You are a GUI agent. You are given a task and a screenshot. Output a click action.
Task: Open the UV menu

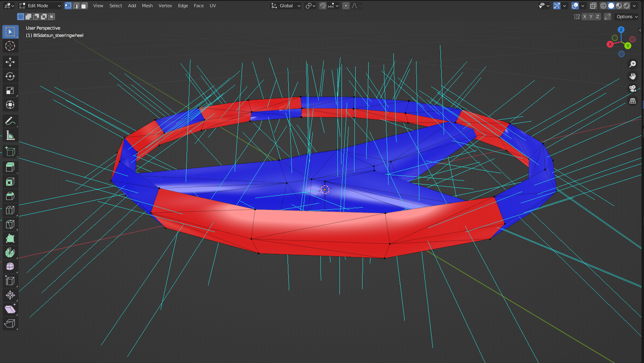[213, 6]
